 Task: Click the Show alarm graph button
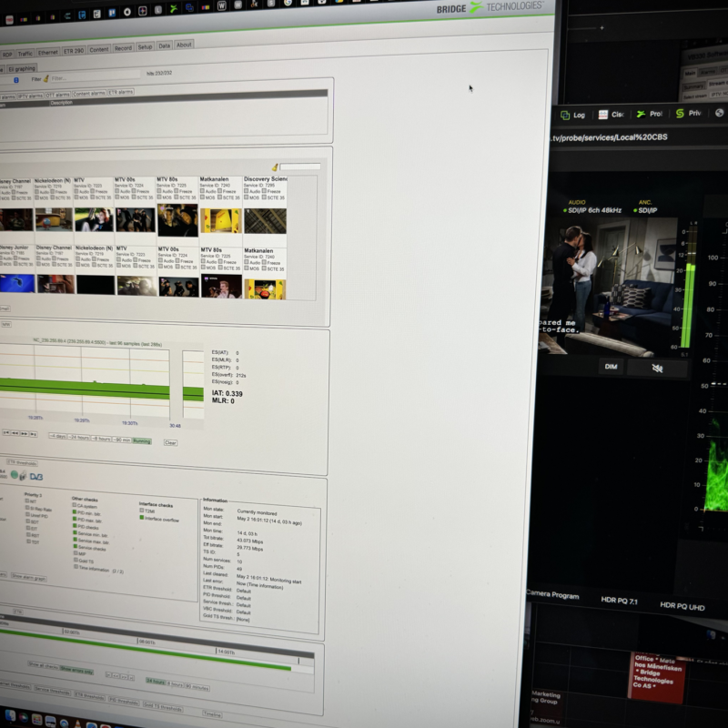point(29,577)
